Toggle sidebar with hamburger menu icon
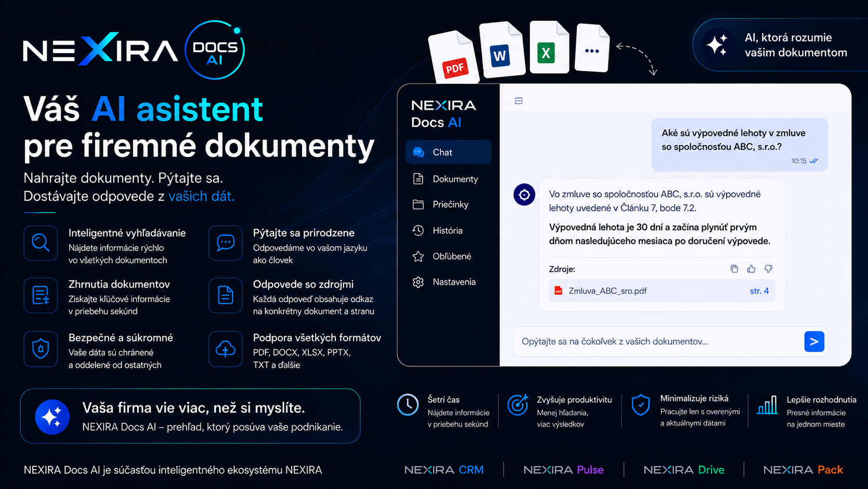The height and width of the screenshot is (489, 868). tap(518, 101)
